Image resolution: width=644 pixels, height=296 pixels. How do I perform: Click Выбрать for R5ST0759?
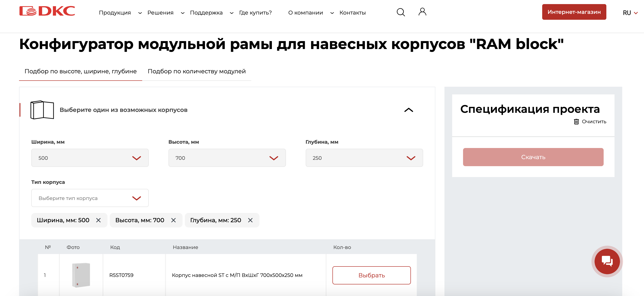pos(371,275)
